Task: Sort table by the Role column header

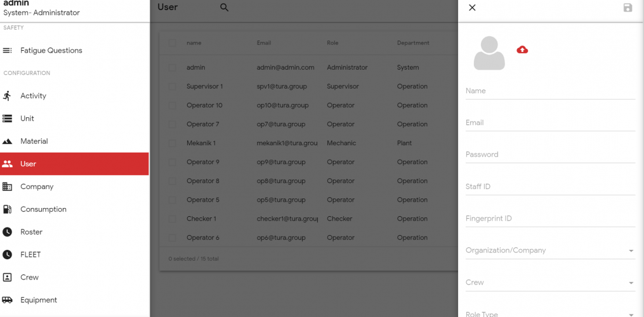Action: (x=333, y=43)
